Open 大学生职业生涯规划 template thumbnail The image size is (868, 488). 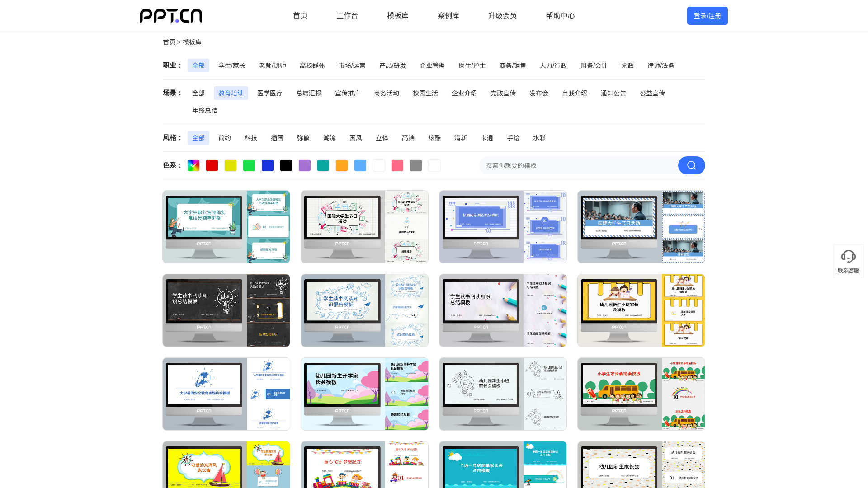pos(226,227)
